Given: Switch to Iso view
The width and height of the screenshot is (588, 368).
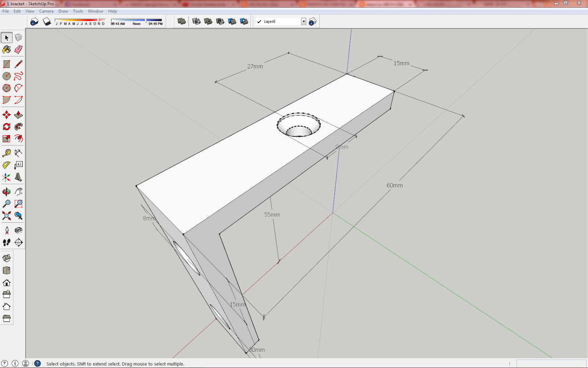Looking at the screenshot, I should (x=7, y=258).
